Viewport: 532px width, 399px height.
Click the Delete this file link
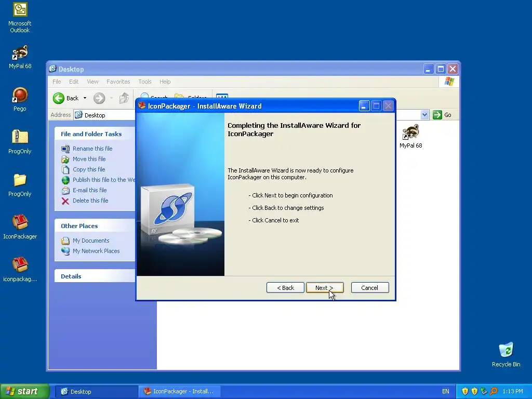[90, 201]
